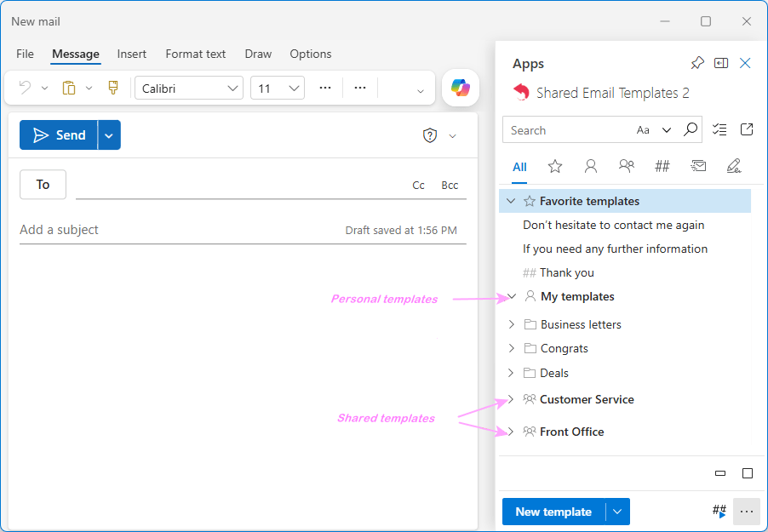
Task: Click the To recipients button
Action: click(43, 185)
